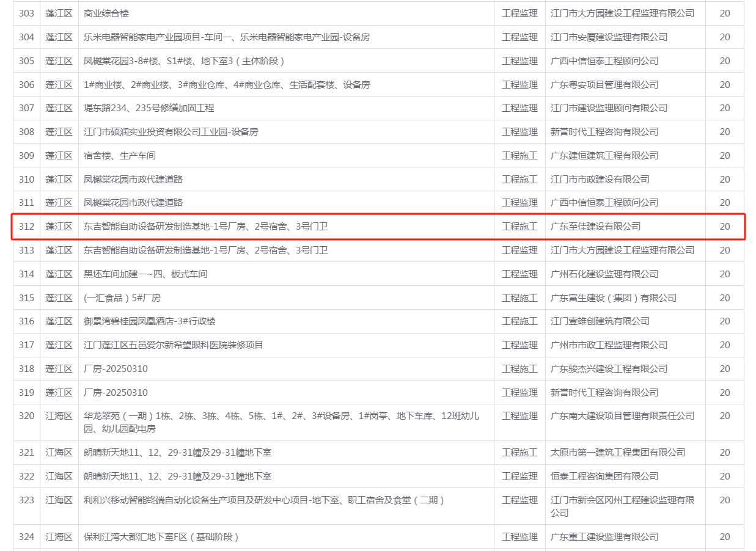The height and width of the screenshot is (551, 756).
Task: Click 工程监理 type in row 314
Action: pos(519,274)
